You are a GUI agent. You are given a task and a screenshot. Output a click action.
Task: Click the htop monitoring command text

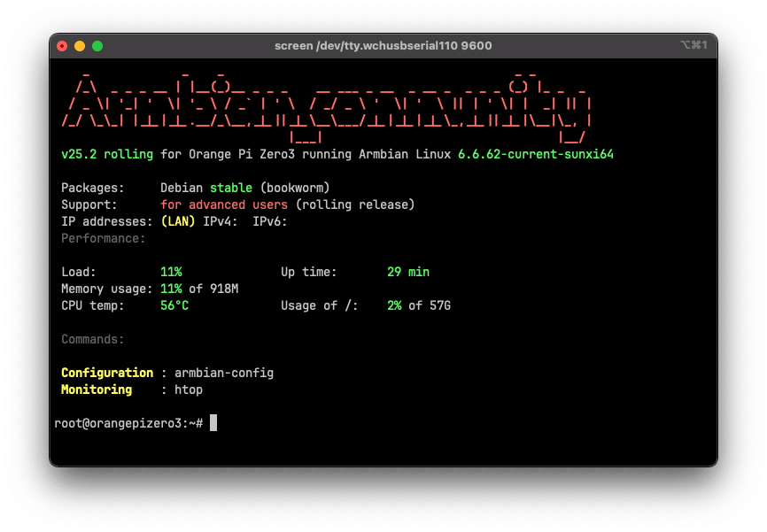pos(189,389)
